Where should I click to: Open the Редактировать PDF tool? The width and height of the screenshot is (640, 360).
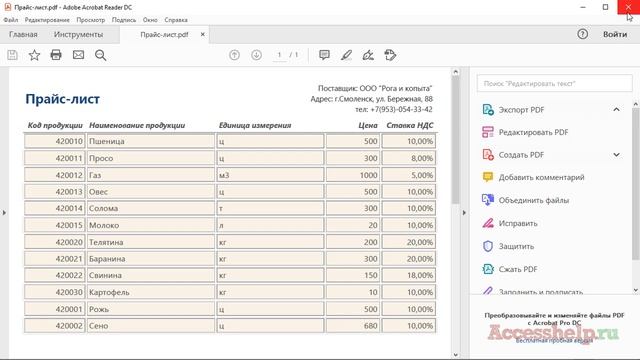point(526,132)
